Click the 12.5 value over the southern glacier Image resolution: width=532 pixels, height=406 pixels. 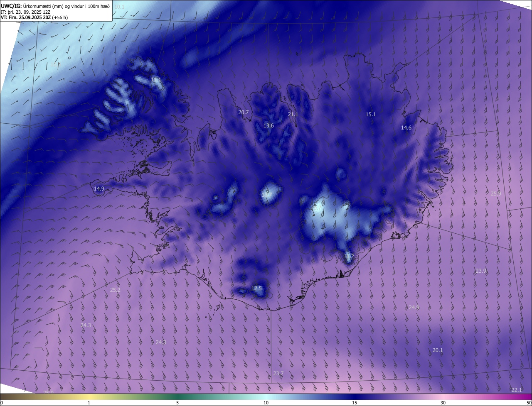pyautogui.click(x=257, y=288)
